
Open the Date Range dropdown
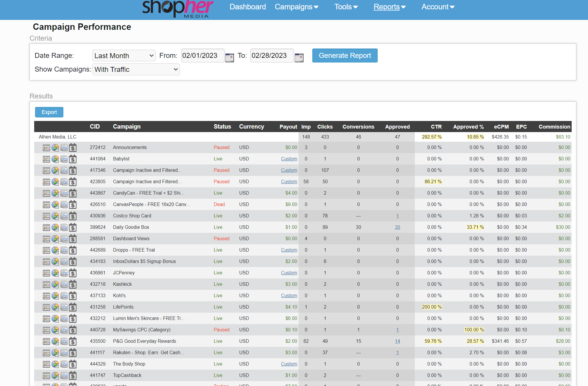click(124, 56)
